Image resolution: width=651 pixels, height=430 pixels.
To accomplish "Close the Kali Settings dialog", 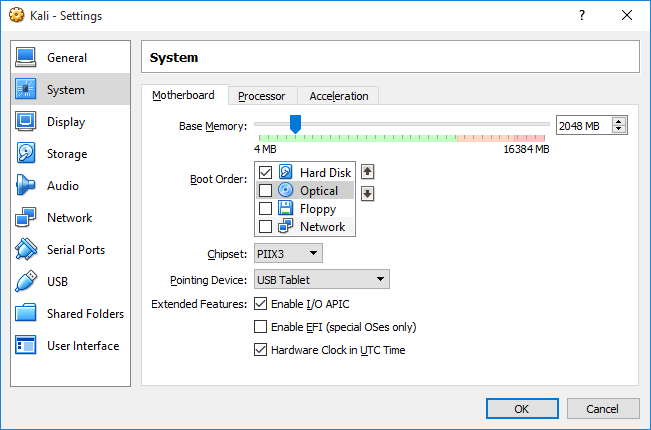I will [x=627, y=15].
